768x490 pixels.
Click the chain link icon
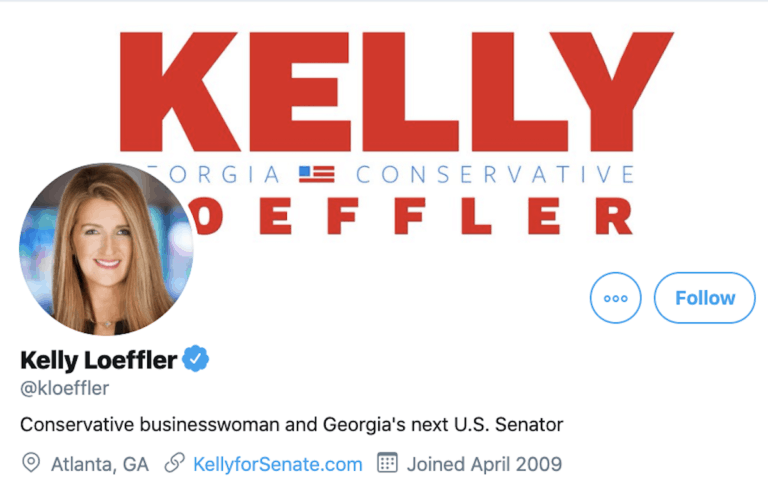(x=175, y=463)
